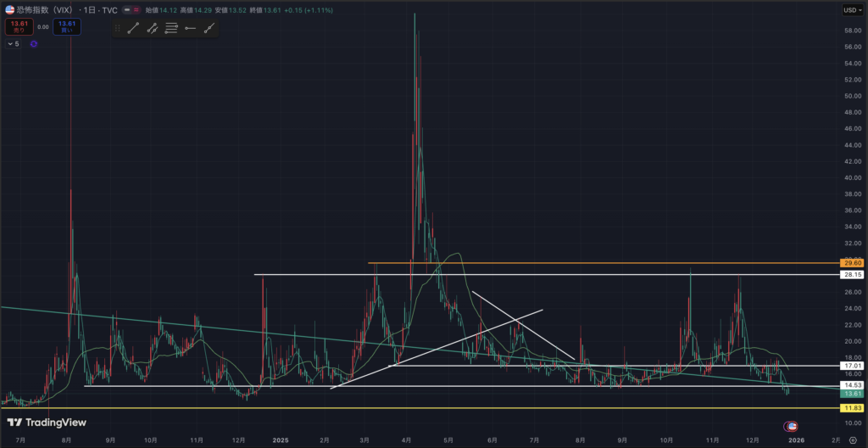The height and width of the screenshot is (448, 868).
Task: Click the US flag event marker on timeline
Action: pos(792,425)
